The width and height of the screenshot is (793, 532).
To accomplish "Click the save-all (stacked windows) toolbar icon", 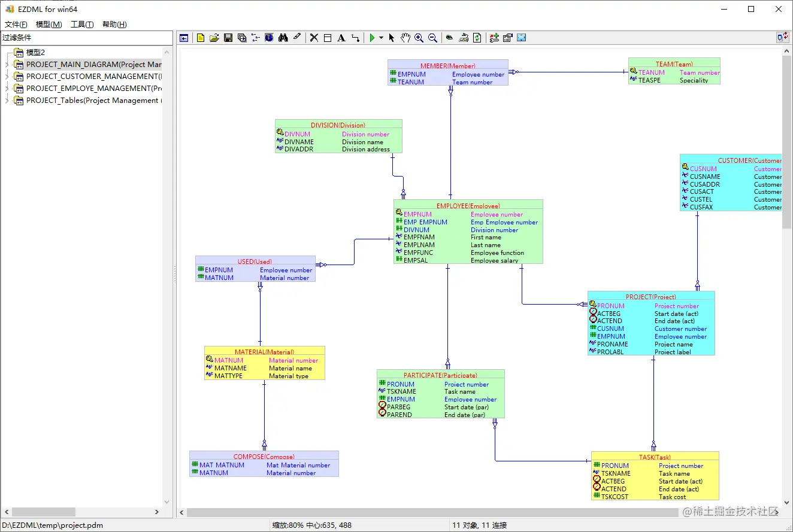I will (x=242, y=38).
